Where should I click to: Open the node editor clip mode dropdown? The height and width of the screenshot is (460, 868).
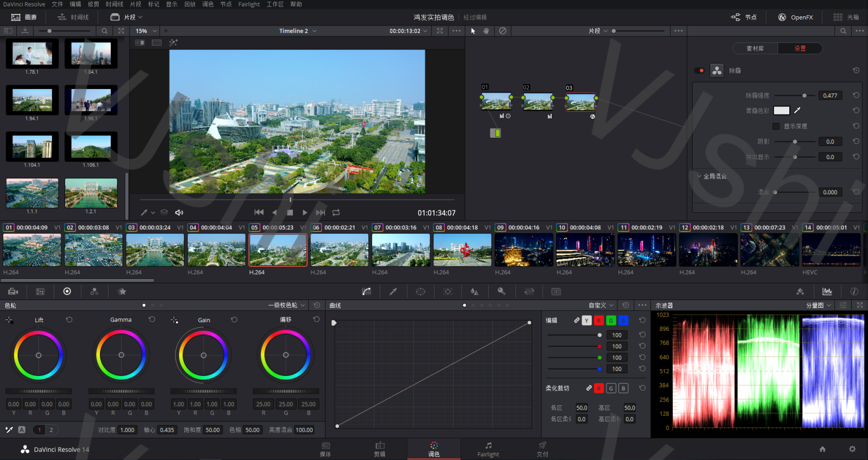[x=598, y=31]
